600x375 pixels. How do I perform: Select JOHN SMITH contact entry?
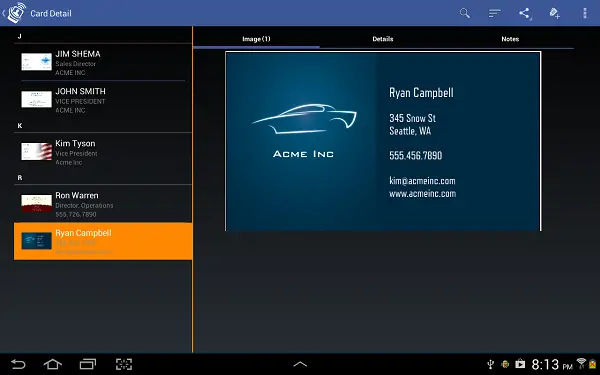[x=103, y=100]
